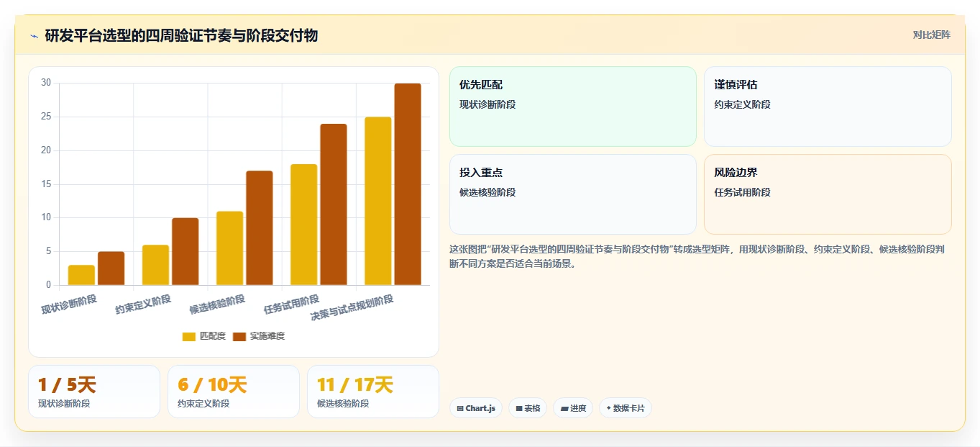The height and width of the screenshot is (447, 980).
Task: Select the 数据卡片 tag chip
Action: pyautogui.click(x=626, y=408)
